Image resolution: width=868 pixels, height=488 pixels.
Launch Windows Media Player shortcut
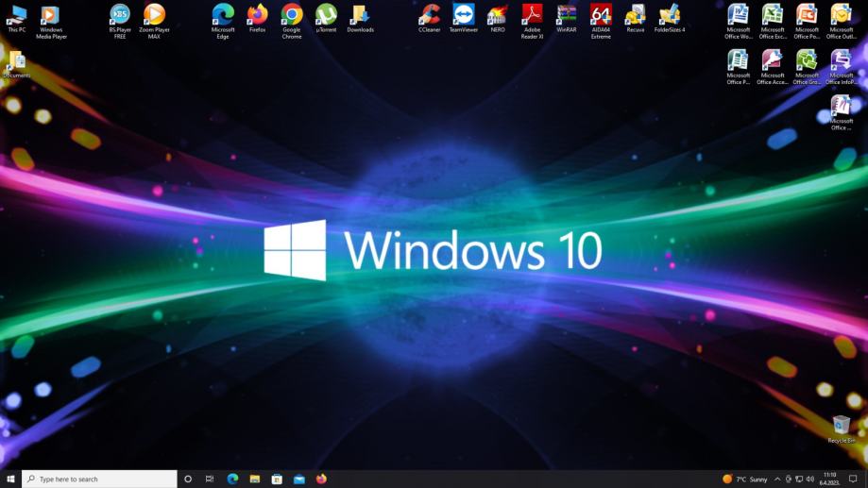51,22
